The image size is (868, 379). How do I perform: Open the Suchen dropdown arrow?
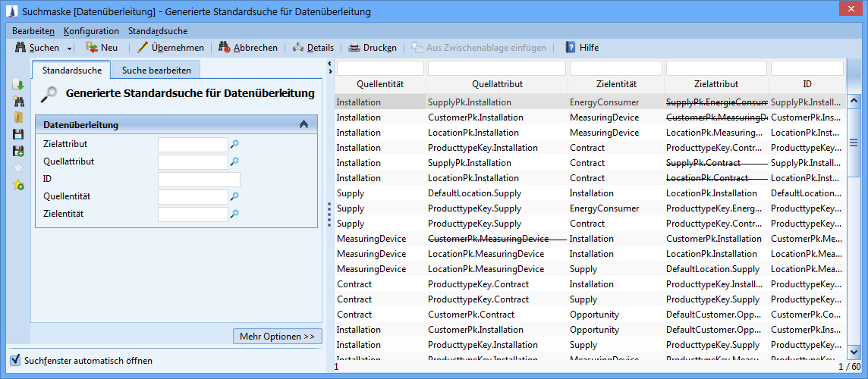(70, 49)
